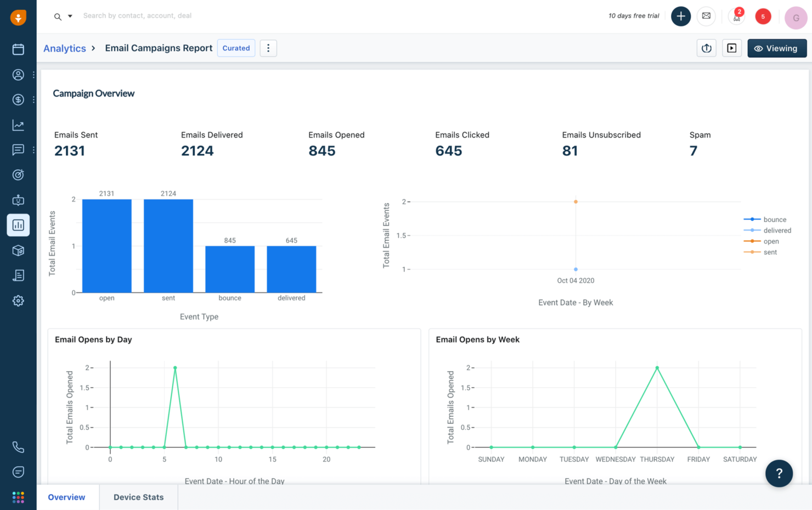Open the Deals dollar-sign icon
Image resolution: width=812 pixels, height=510 pixels.
(18, 99)
